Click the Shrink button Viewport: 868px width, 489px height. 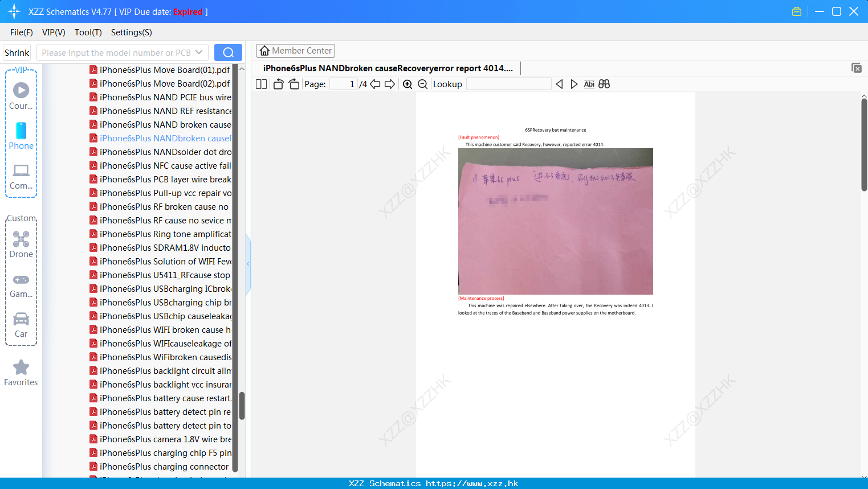point(17,52)
